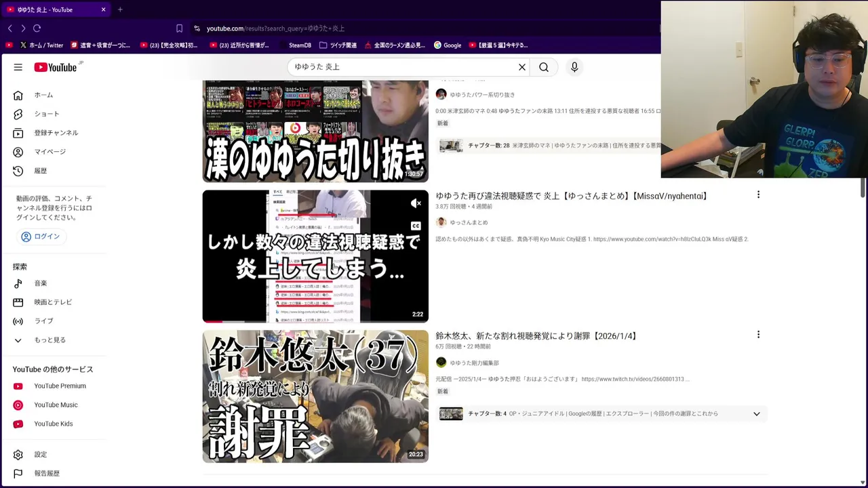Clear the search box with the X
868x488 pixels.
click(x=522, y=67)
